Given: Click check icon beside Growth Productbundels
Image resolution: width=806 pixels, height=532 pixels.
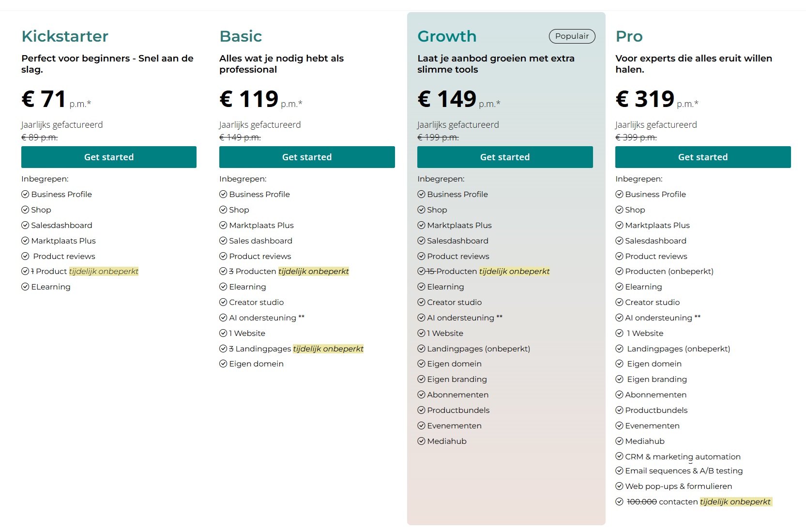Looking at the screenshot, I should 421,410.
